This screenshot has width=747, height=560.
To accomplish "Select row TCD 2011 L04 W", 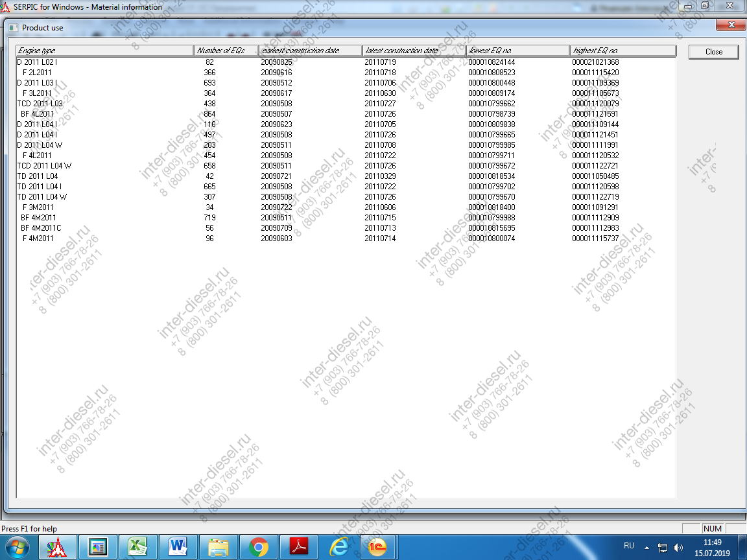I will pos(346,166).
